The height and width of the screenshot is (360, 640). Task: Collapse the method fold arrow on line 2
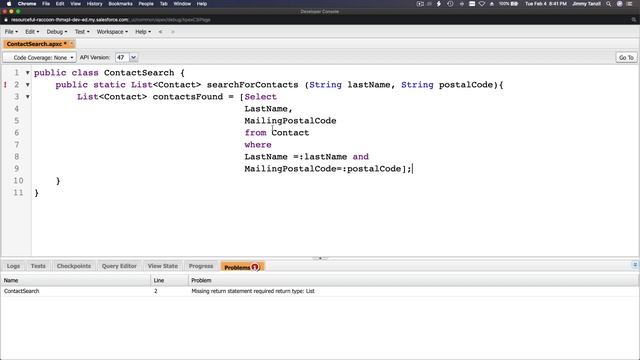[x=28, y=85]
